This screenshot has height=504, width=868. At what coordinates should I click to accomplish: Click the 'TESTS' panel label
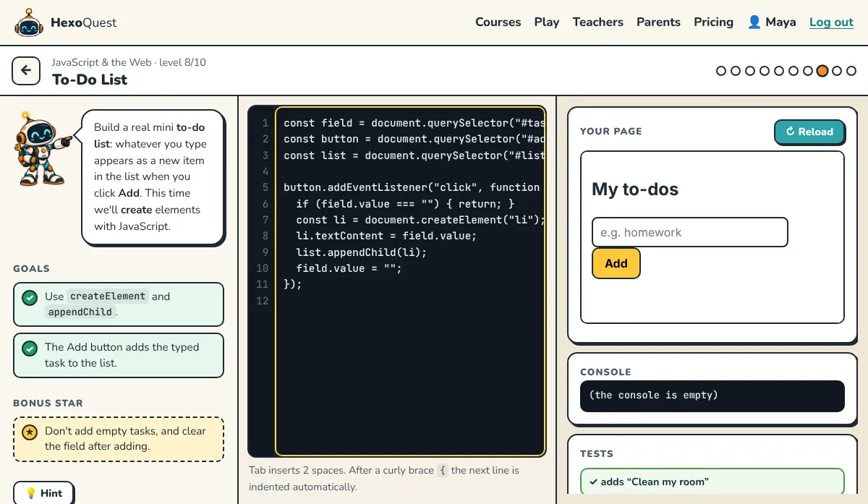597,453
